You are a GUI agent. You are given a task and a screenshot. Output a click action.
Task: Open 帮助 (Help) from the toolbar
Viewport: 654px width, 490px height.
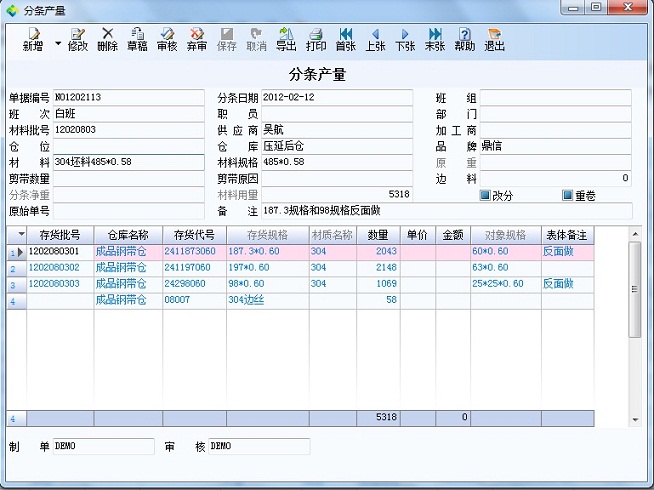465,39
